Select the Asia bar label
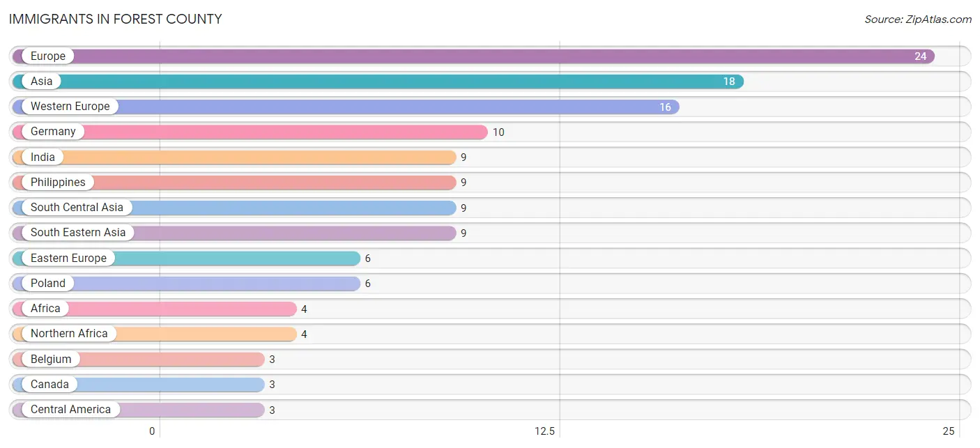Image resolution: width=980 pixels, height=448 pixels. click(42, 82)
